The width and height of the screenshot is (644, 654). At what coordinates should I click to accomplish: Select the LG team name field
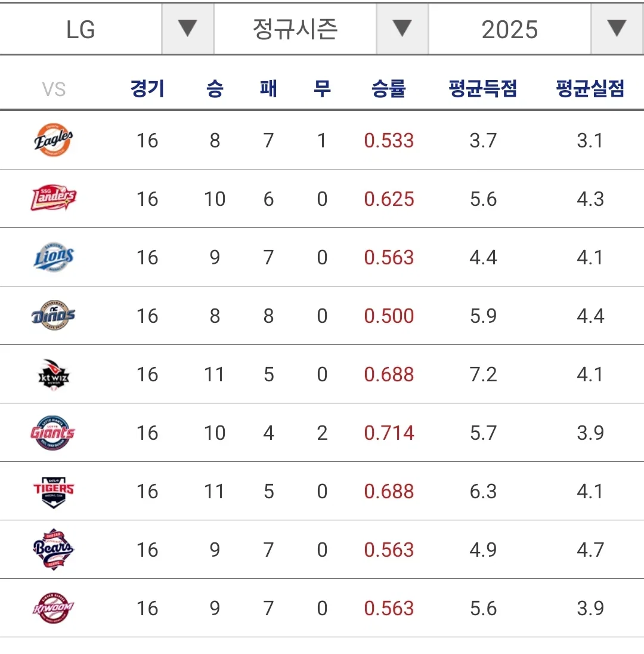(x=81, y=29)
